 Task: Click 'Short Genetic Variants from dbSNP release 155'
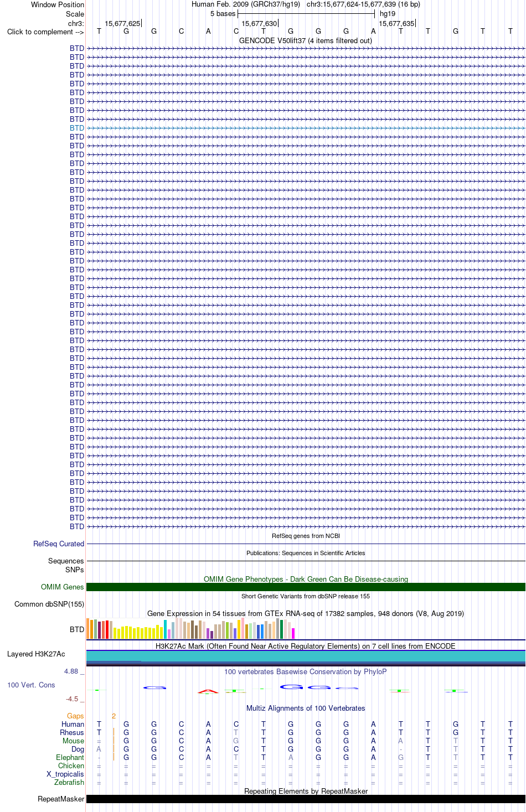click(x=306, y=596)
